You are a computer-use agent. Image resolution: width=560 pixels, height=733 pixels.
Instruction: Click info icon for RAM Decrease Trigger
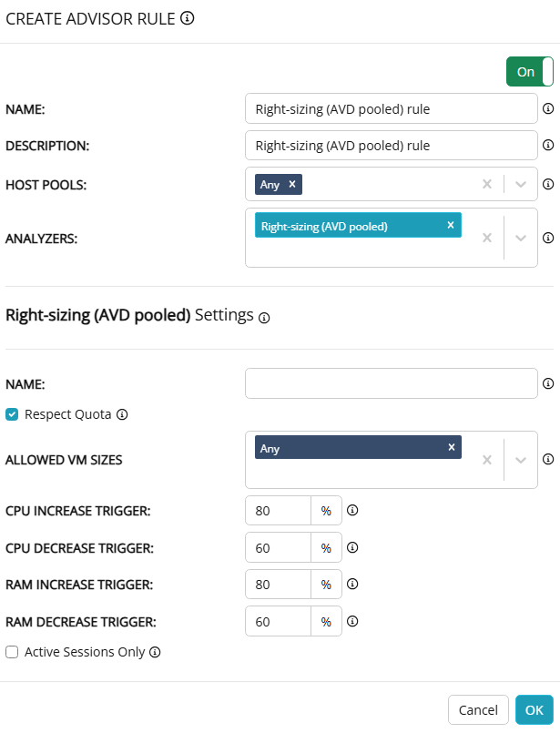(x=352, y=622)
